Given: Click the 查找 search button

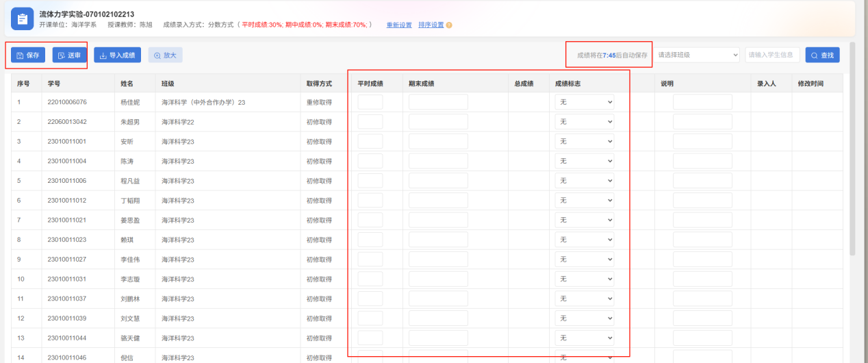Looking at the screenshot, I should [x=822, y=55].
